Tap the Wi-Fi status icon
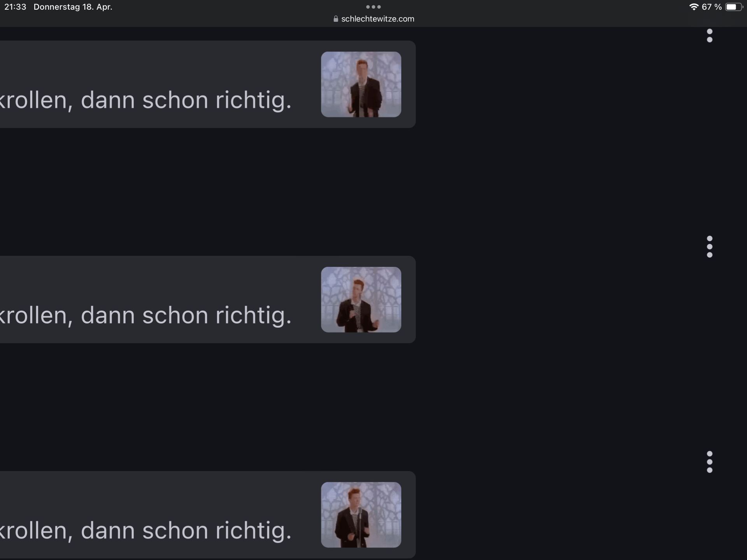 pyautogui.click(x=694, y=7)
